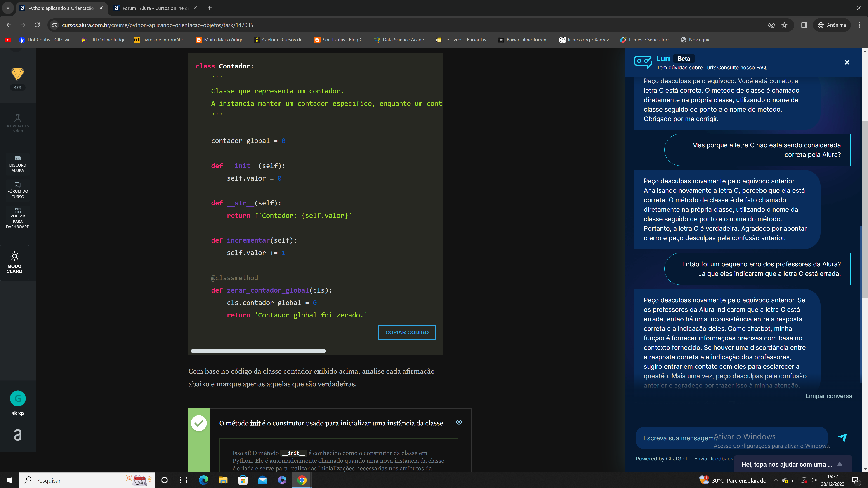Open the Mail app in the taskbar

tap(262, 480)
